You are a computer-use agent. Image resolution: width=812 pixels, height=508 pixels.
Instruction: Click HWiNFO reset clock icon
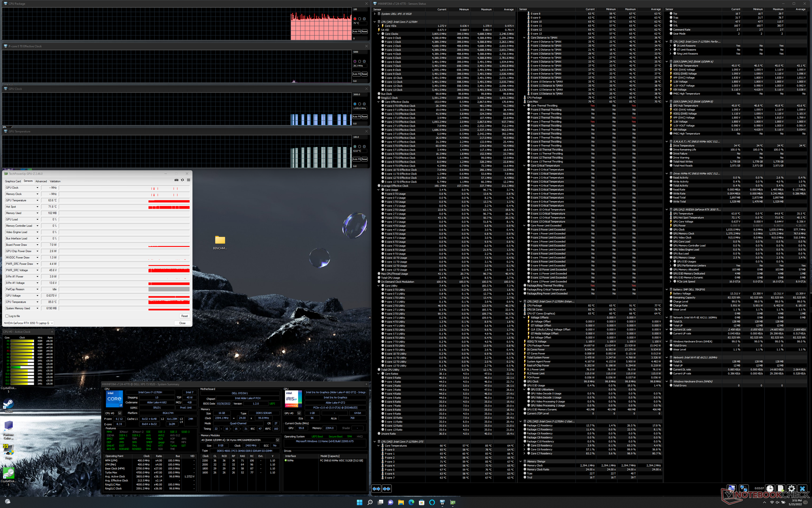[770, 489]
